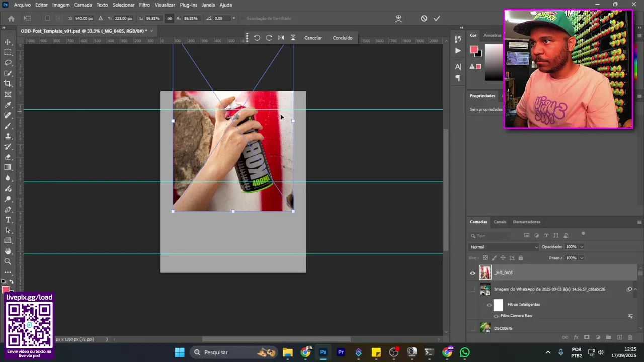Open the Opacidade value dropdown arrow

[582, 247]
